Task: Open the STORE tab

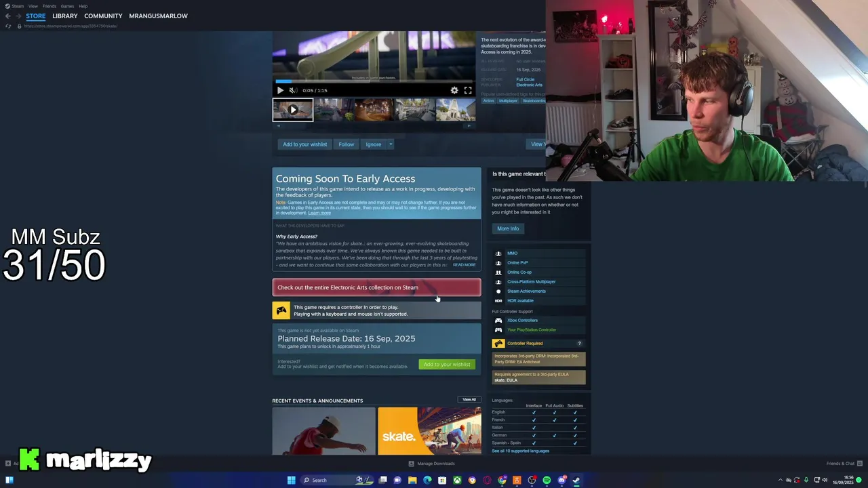Action: point(36,16)
